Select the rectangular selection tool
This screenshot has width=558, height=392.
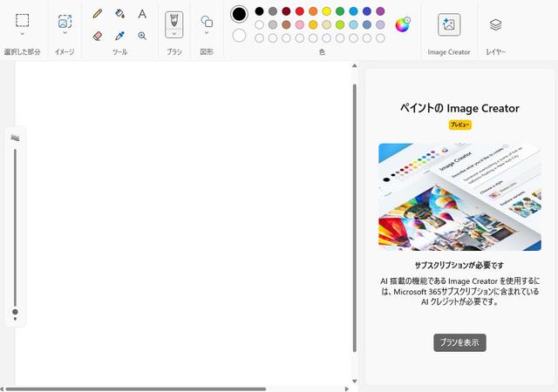click(22, 20)
